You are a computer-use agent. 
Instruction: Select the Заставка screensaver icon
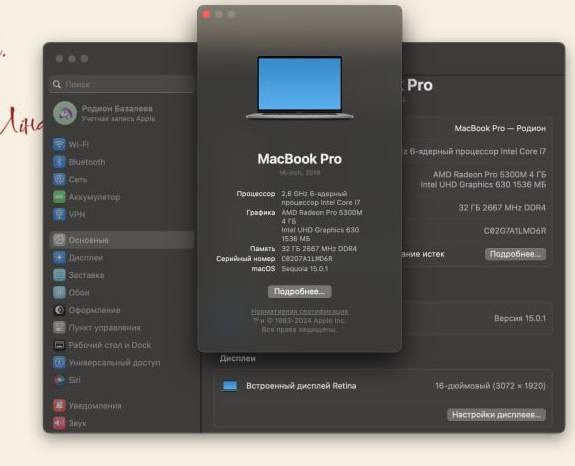coord(59,275)
